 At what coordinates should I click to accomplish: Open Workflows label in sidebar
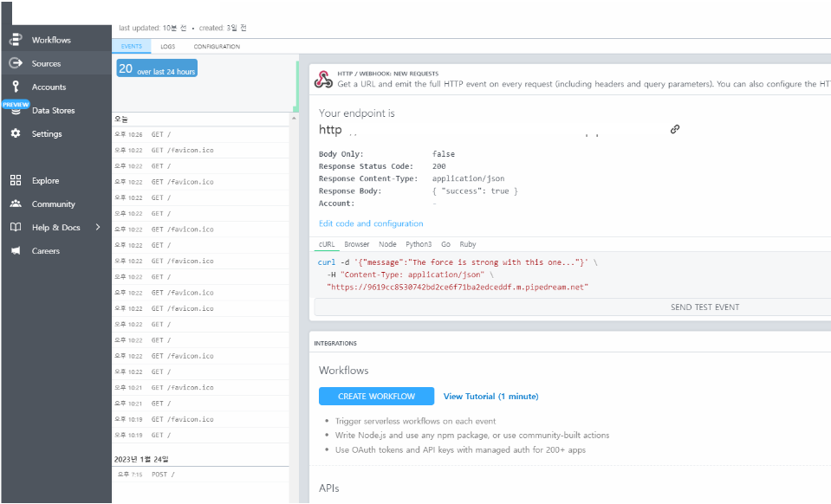(51, 40)
